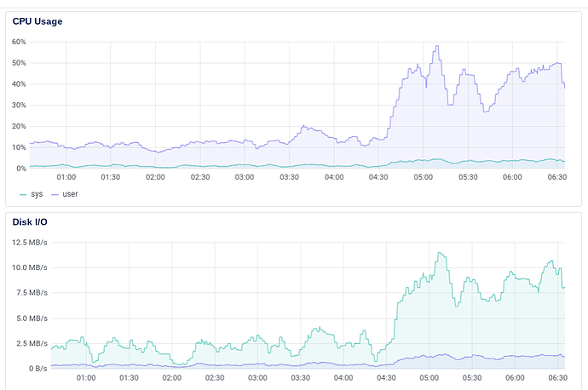
Task: Click the CPU Usage panel title
Action: (x=37, y=21)
